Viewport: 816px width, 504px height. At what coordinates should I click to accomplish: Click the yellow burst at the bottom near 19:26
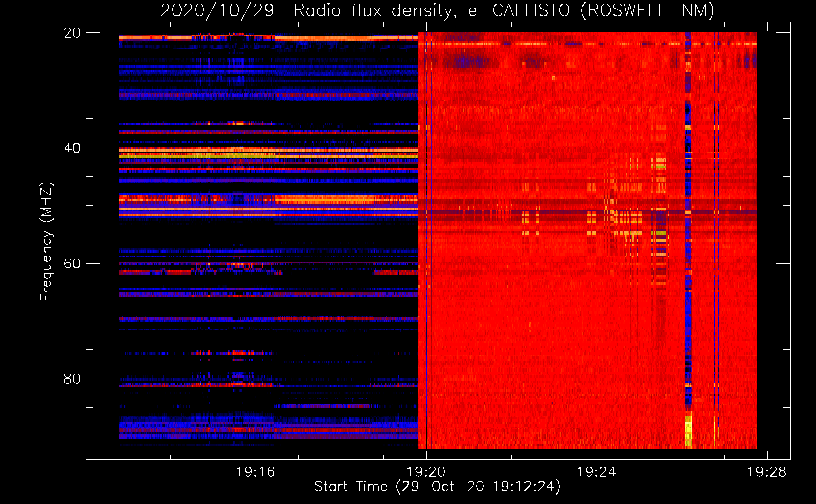pyautogui.click(x=688, y=431)
